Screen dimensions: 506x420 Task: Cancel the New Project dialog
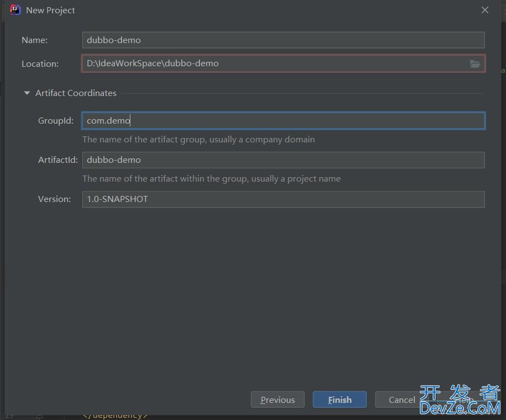pos(402,400)
